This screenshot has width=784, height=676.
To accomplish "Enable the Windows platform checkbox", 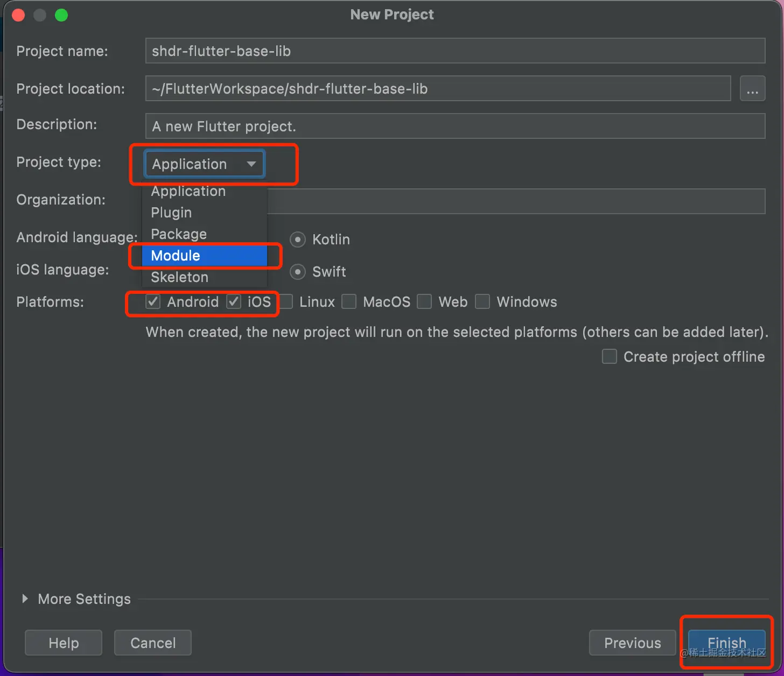I will 483,302.
